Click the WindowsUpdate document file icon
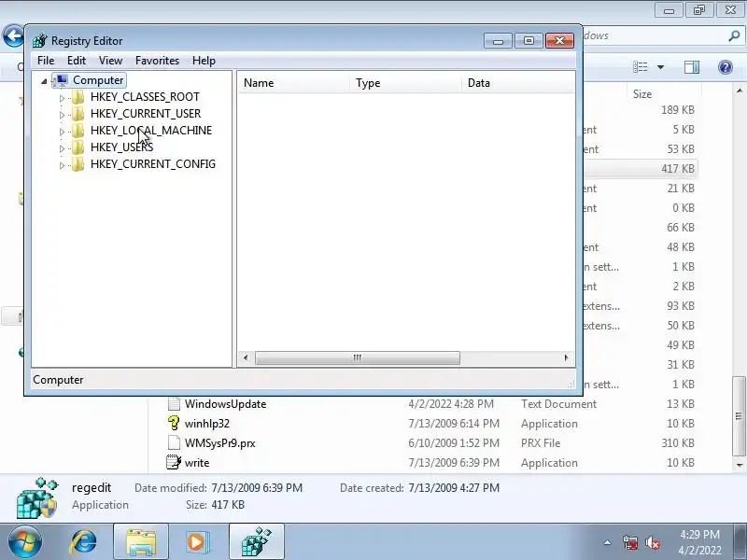Viewport: 747px width, 560px height. click(174, 403)
